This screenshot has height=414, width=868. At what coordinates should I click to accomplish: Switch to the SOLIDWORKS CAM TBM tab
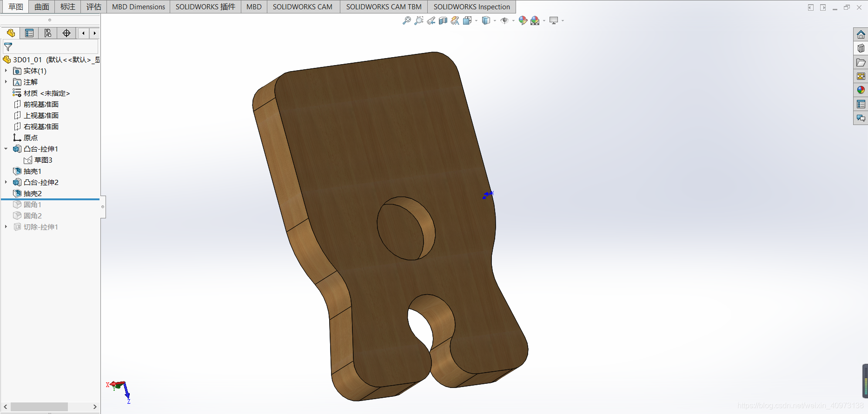tap(384, 7)
